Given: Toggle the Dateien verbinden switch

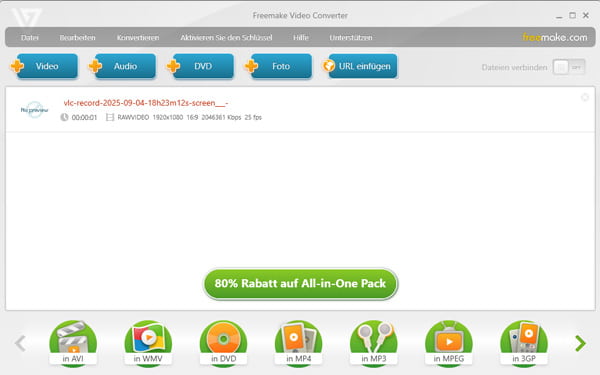Looking at the screenshot, I should tap(569, 67).
